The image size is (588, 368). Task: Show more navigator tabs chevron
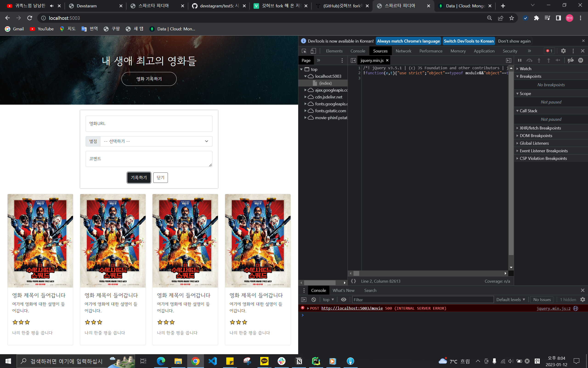pos(319,60)
